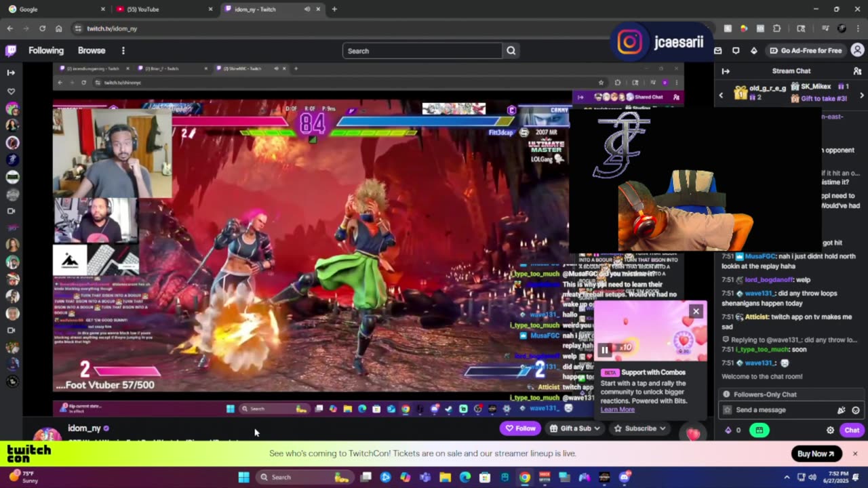The image size is (868, 488).
Task: Click the Twitch logo home icon
Action: tap(11, 51)
